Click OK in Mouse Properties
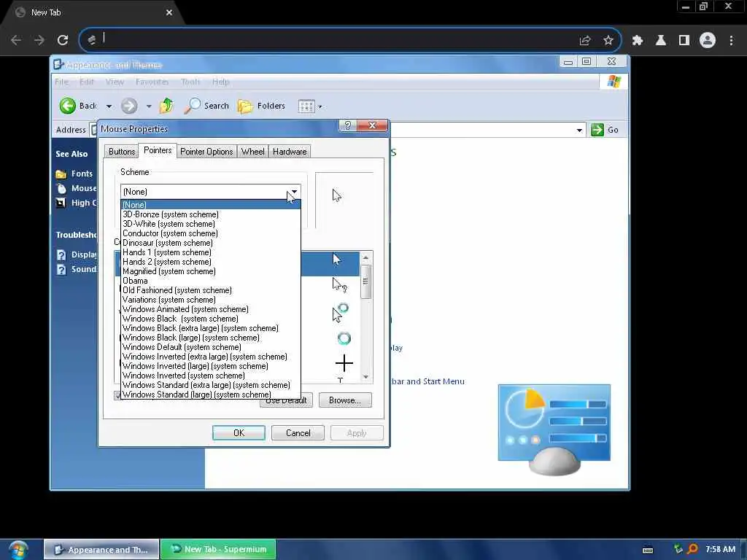747x560 pixels. point(239,433)
